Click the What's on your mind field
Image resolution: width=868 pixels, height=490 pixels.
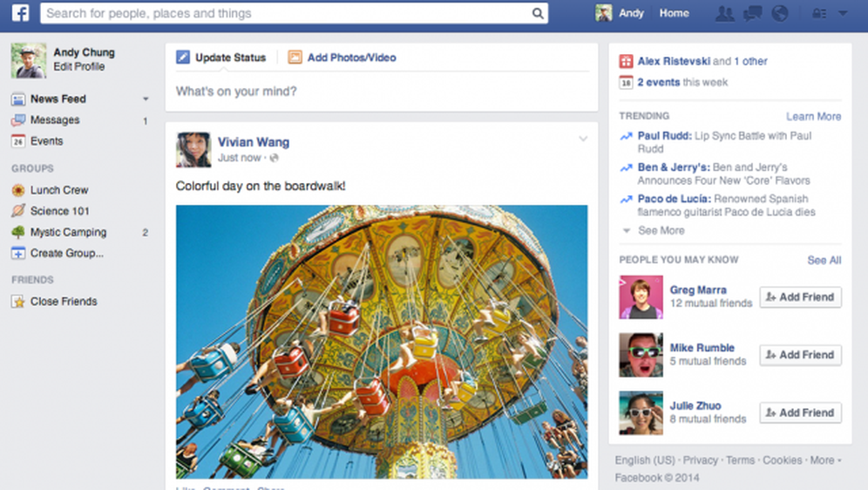(x=382, y=92)
